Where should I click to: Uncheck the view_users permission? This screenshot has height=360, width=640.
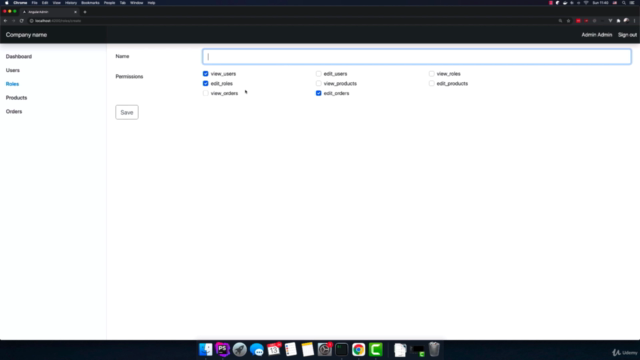coord(205,74)
